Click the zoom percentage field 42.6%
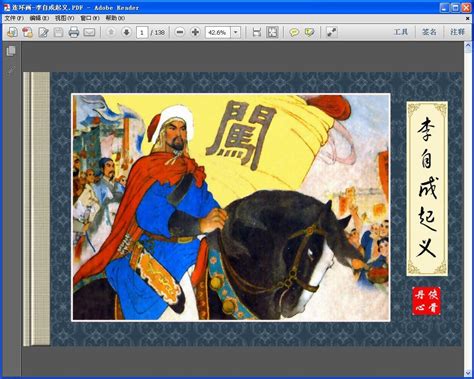The height and width of the screenshot is (379, 474). (218, 33)
